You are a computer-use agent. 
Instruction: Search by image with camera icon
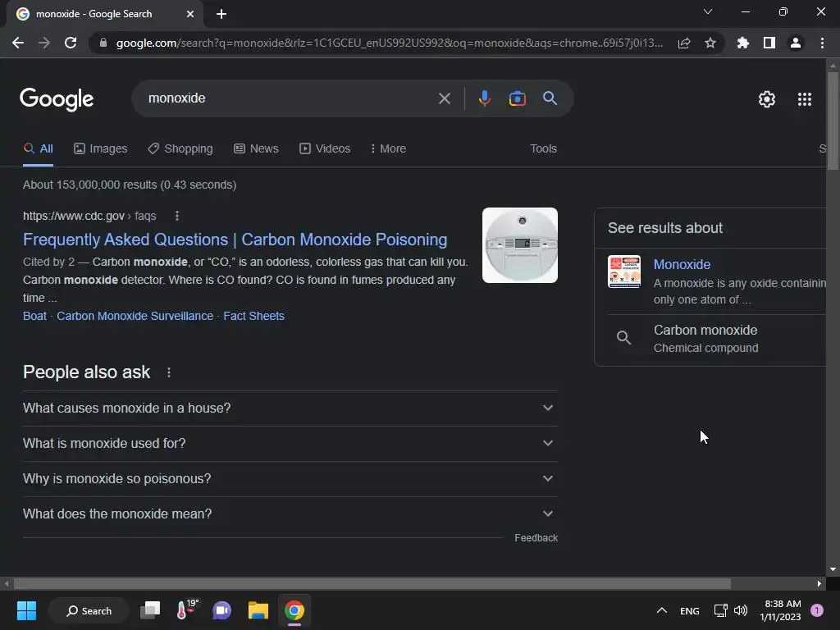click(517, 98)
